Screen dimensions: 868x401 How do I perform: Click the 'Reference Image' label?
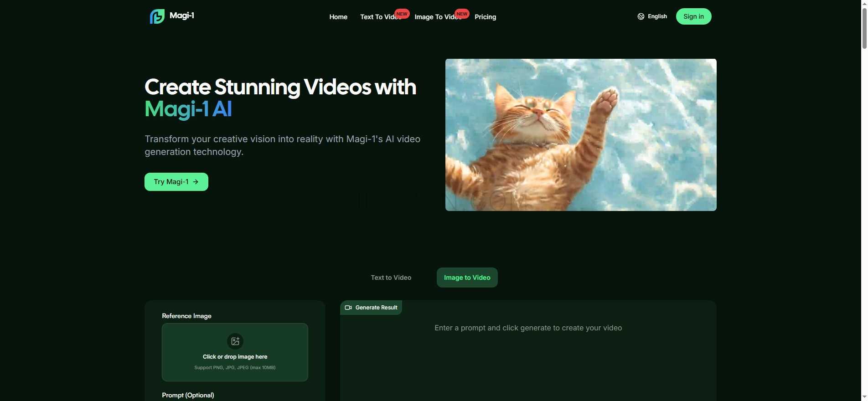[186, 316]
